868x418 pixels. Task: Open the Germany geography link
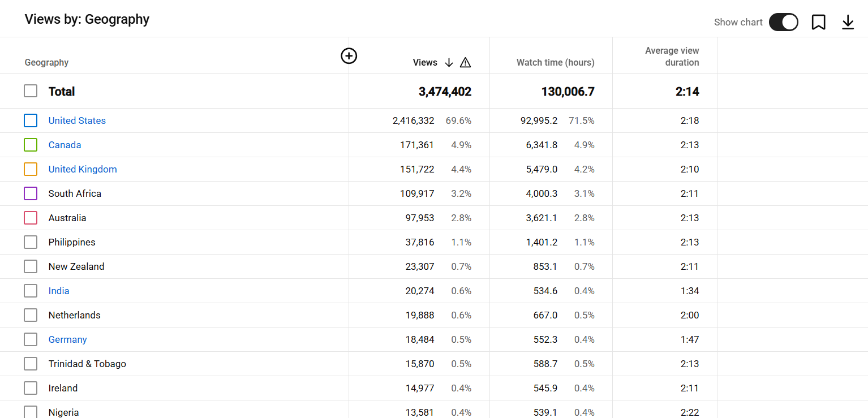coord(67,339)
